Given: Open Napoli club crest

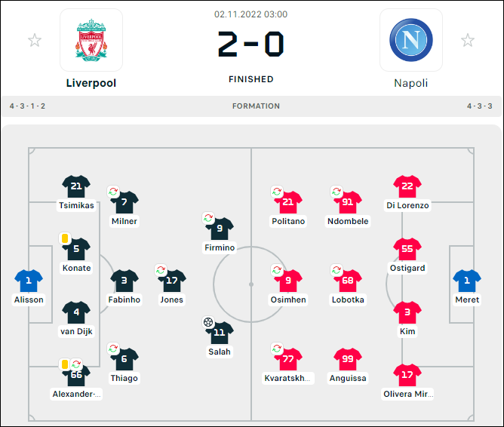Looking at the screenshot, I should 410,40.
